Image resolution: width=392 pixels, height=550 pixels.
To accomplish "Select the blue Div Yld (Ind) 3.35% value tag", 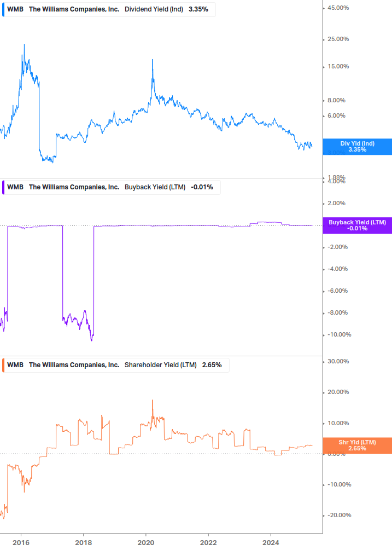I will click(x=358, y=147).
